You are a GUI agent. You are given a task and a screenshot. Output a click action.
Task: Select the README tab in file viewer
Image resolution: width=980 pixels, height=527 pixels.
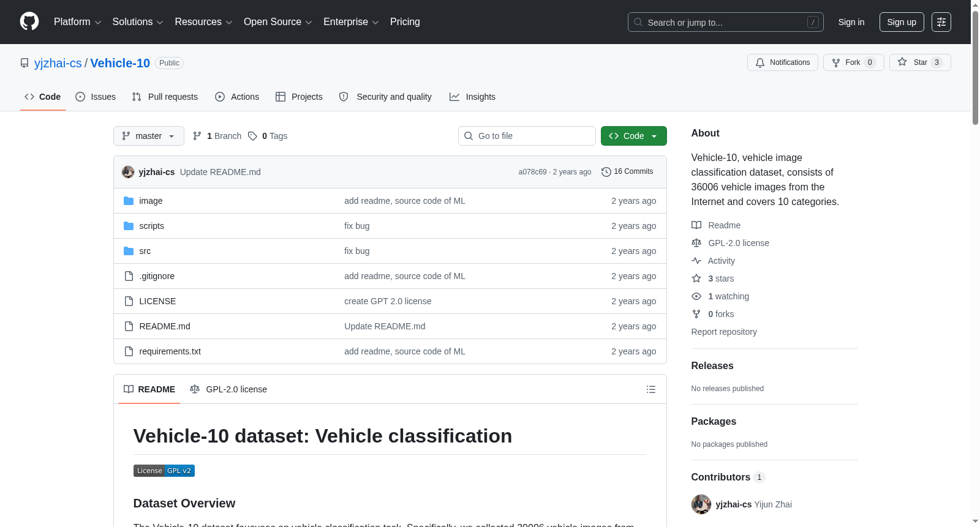point(149,389)
